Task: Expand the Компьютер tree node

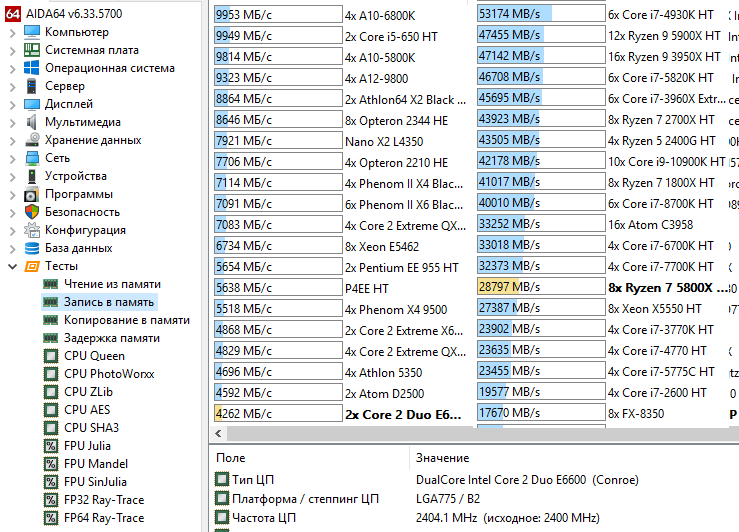Action: 13,33
